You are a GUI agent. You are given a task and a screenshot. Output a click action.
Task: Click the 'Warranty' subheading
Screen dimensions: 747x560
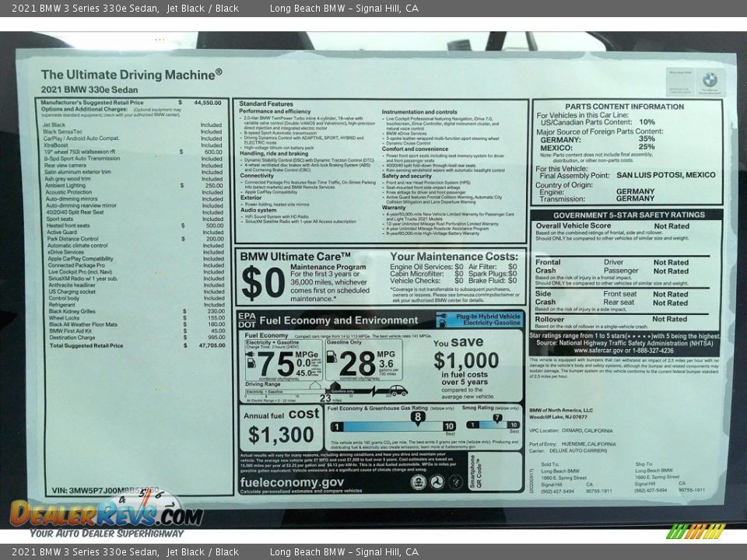pyautogui.click(x=394, y=208)
